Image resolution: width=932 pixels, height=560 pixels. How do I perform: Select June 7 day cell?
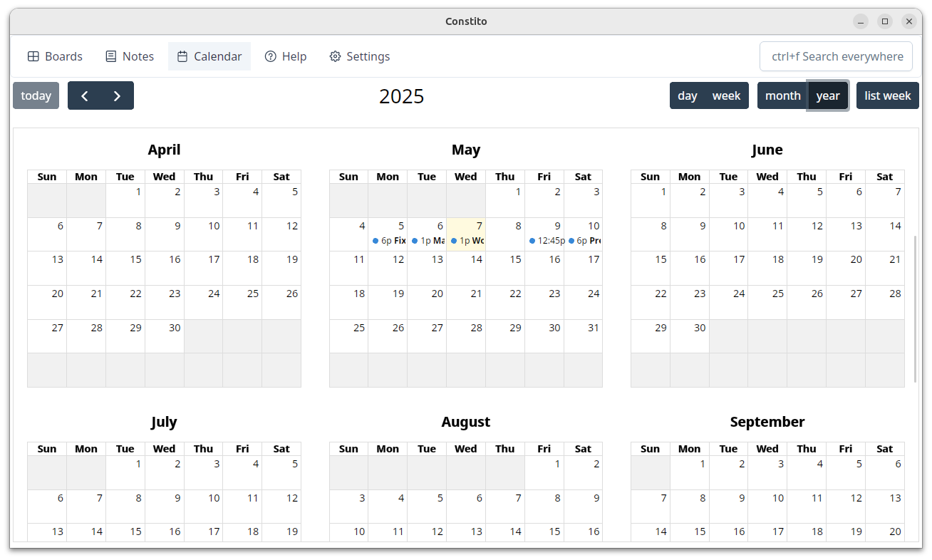point(885,200)
